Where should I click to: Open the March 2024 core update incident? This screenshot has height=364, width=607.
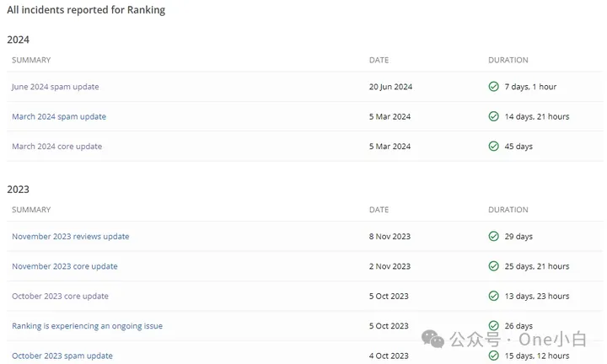pyautogui.click(x=57, y=147)
